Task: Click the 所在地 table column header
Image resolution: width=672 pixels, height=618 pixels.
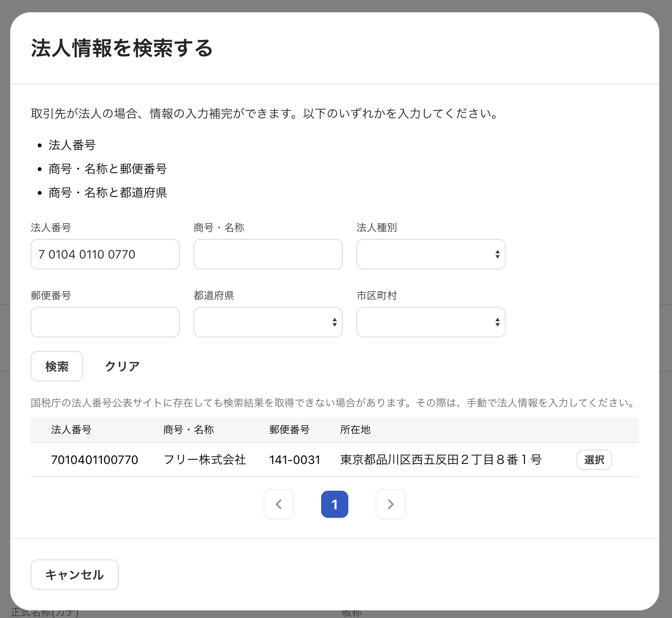Action: [356, 430]
